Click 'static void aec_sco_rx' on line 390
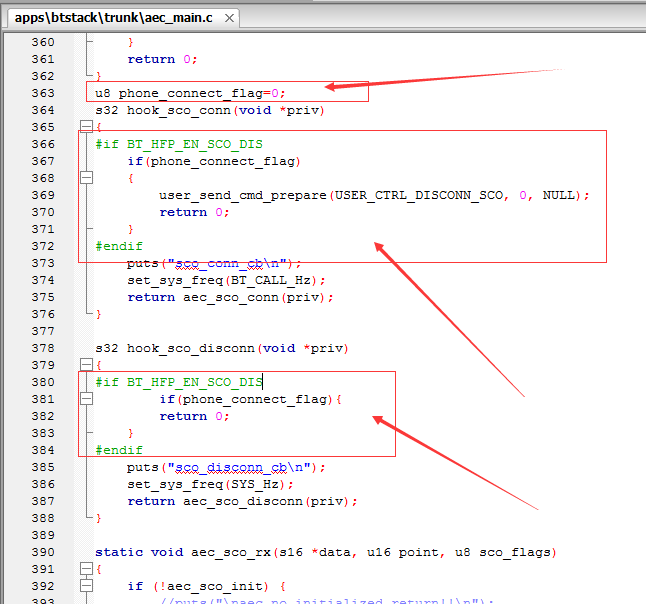 pyautogui.click(x=183, y=552)
